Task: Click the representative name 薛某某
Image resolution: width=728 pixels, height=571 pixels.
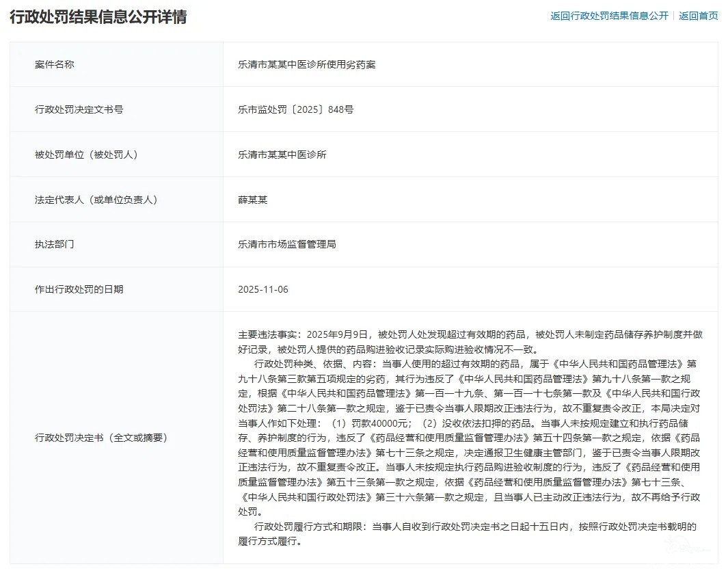Action: (252, 200)
